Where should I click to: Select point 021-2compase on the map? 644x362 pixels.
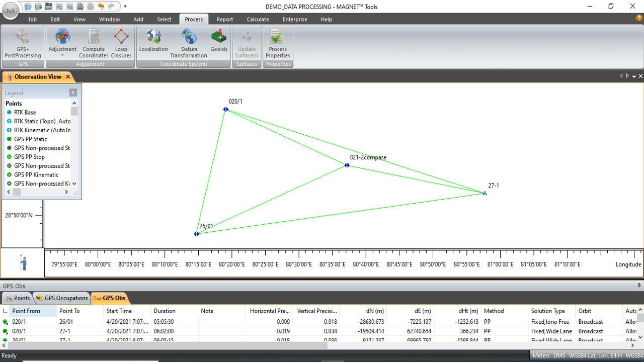point(347,165)
